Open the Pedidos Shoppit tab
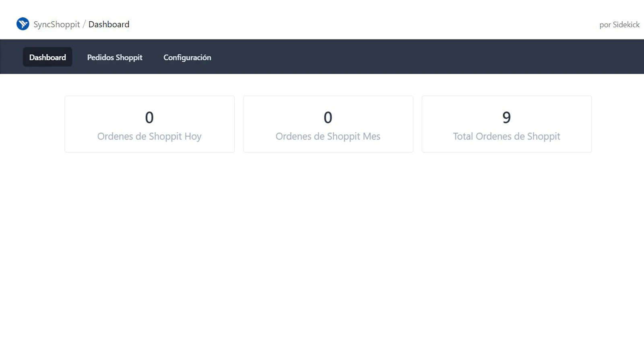Viewport: 644px width, 362px height. 115,57
